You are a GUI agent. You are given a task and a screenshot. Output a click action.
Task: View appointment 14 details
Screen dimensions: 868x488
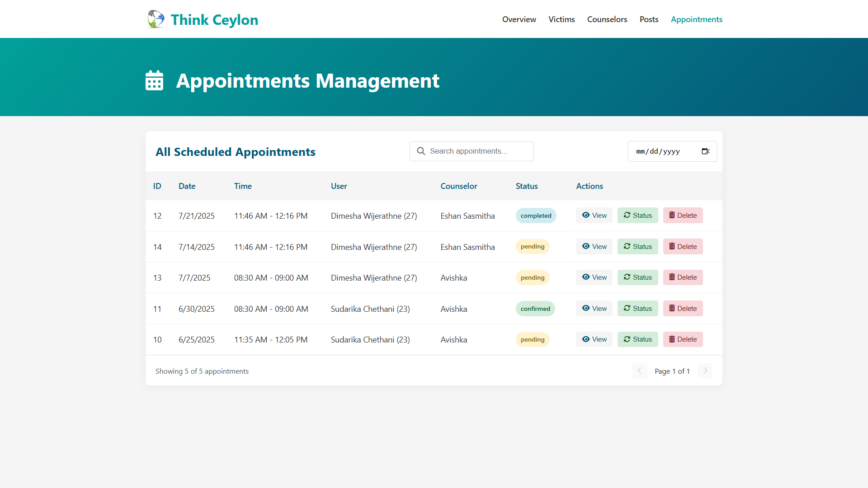[594, 247]
